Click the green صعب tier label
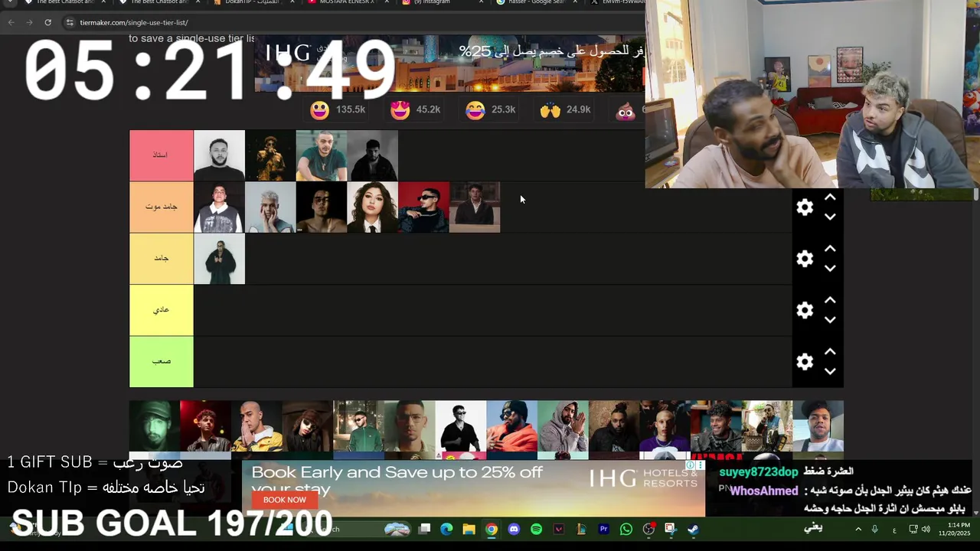980x551 pixels. [x=161, y=361]
